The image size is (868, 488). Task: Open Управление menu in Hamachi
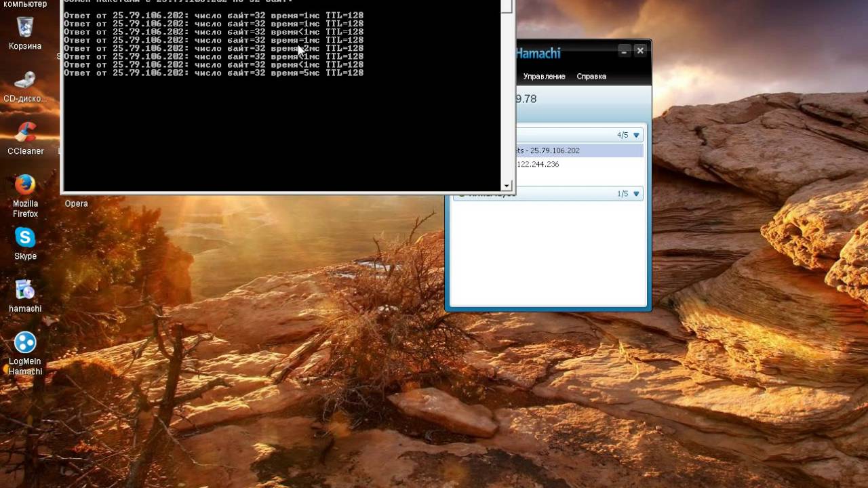point(544,77)
